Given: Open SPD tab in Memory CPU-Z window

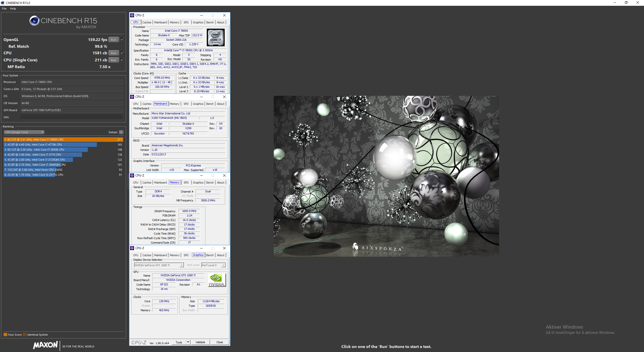Looking at the screenshot, I should click(186, 183).
